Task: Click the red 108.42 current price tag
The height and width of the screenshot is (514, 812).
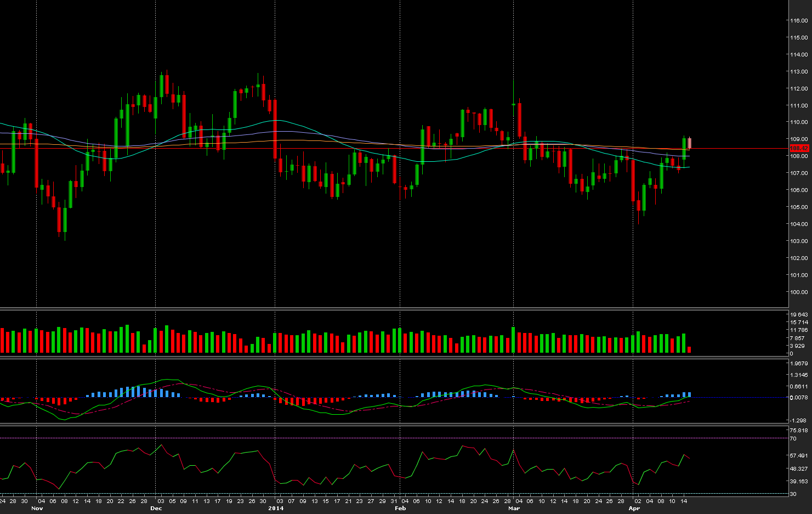Action: 799,148
